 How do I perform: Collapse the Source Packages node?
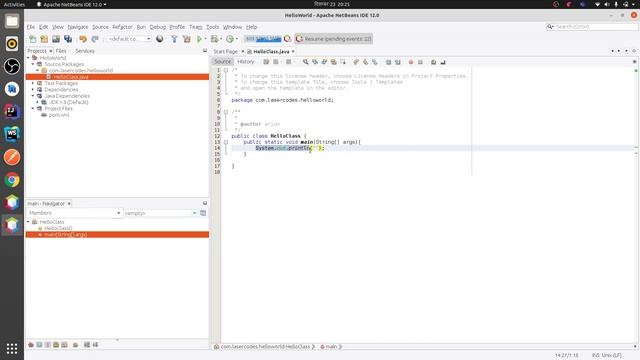33,64
